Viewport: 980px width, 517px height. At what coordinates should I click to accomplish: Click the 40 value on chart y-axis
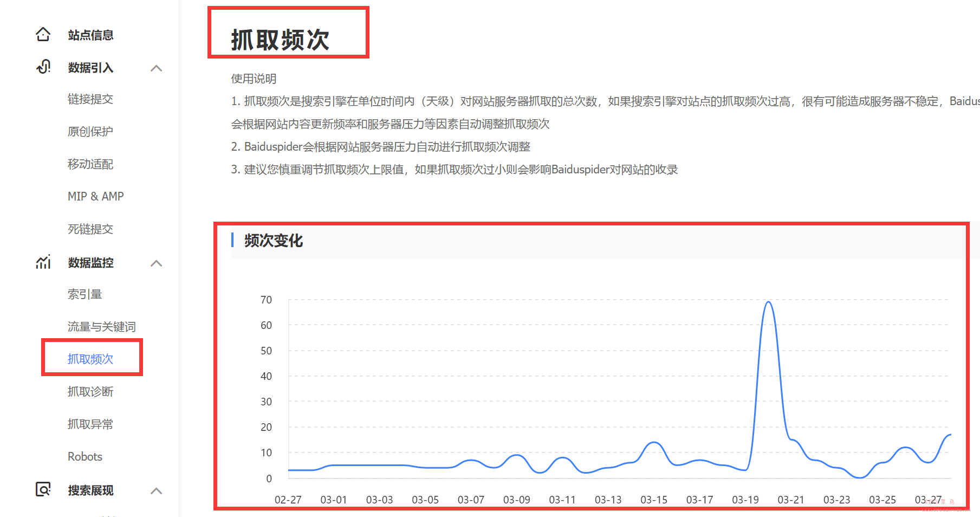click(x=266, y=376)
